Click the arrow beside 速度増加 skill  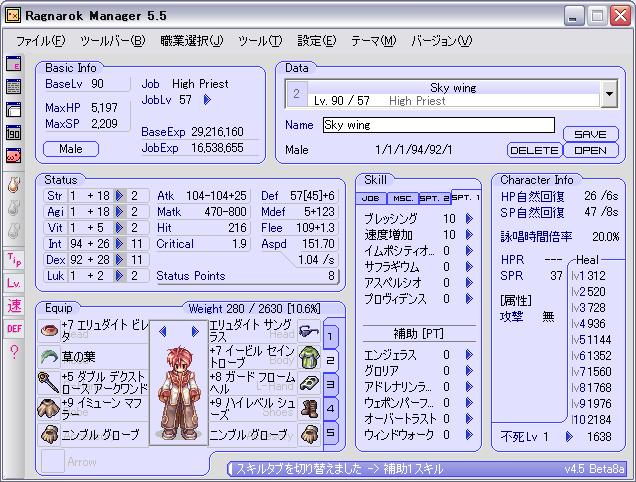pos(469,235)
